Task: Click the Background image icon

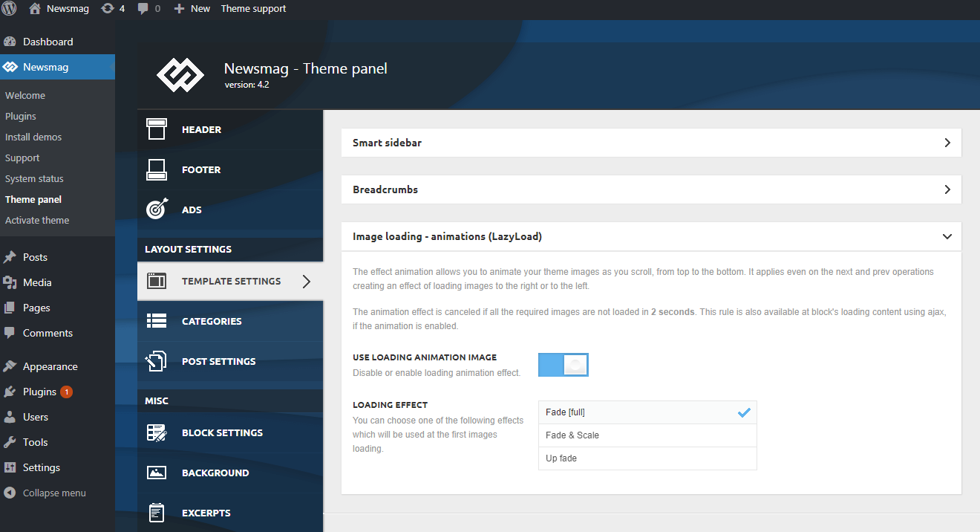Action: [x=157, y=473]
